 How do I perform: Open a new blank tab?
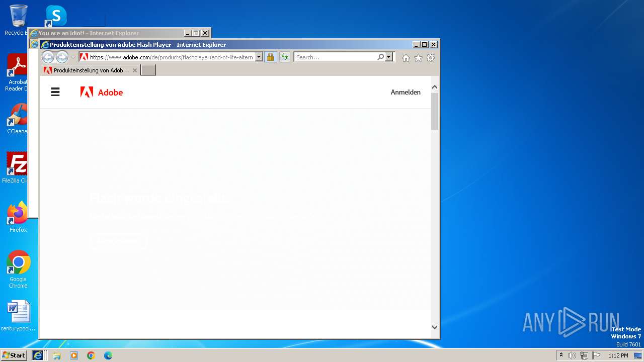coord(148,70)
